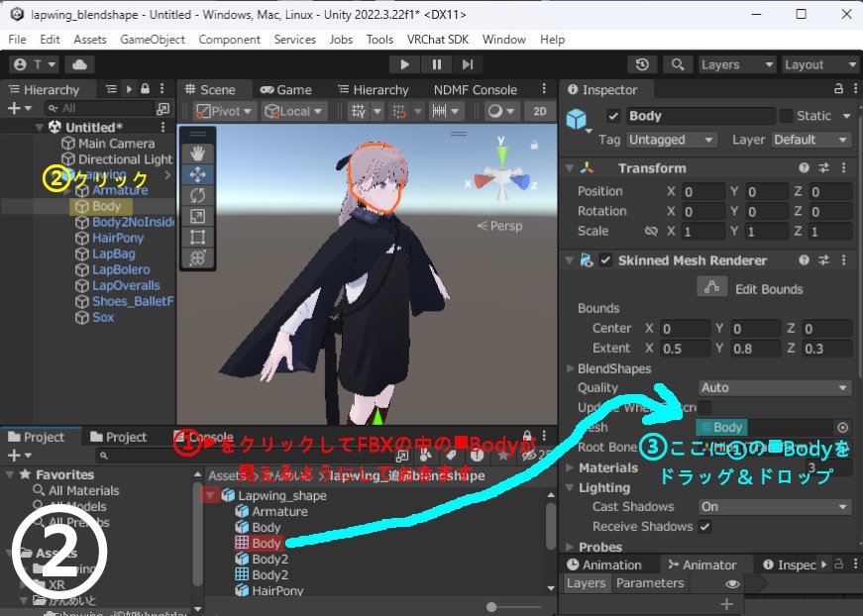863x616 pixels.
Task: Toggle Skinned Mesh Renderer enabled checkbox
Action: coord(605,260)
